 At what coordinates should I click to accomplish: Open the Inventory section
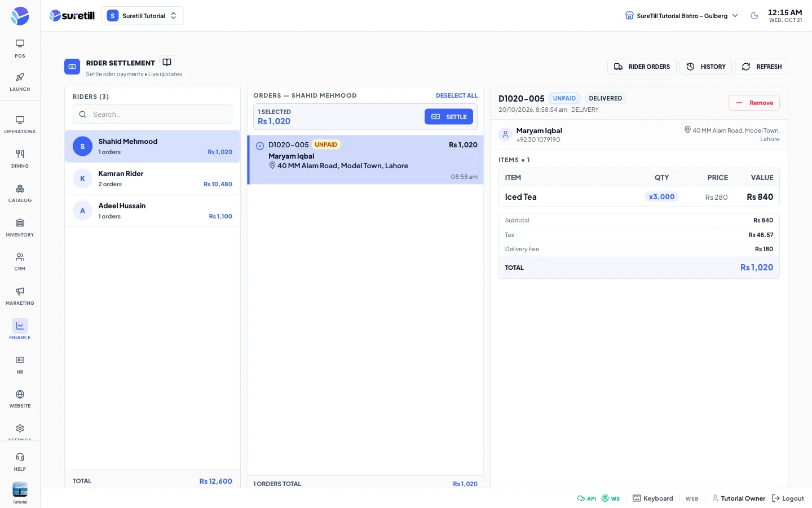coord(20,228)
